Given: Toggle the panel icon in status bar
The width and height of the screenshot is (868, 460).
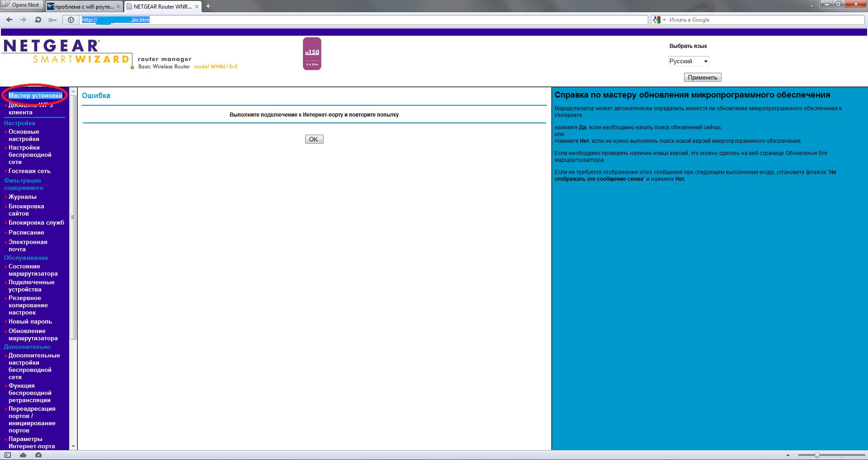Looking at the screenshot, I should (x=8, y=455).
